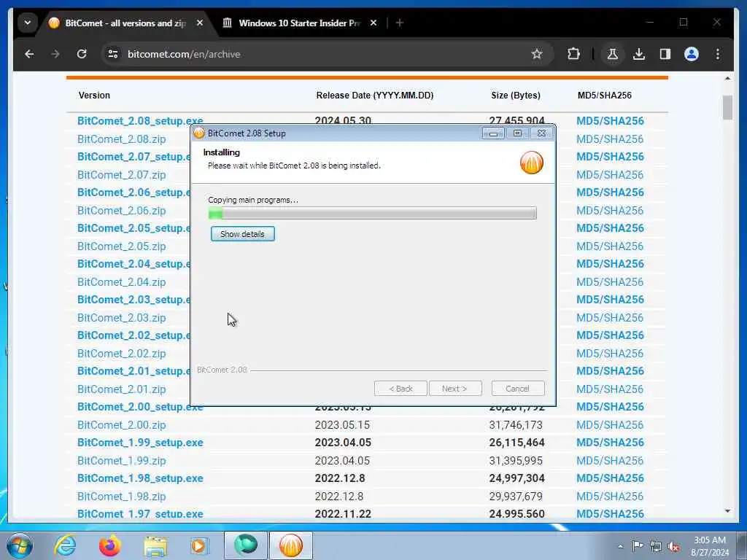Open Firefox from the taskbar
This screenshot has height=560, width=747.
point(110,545)
